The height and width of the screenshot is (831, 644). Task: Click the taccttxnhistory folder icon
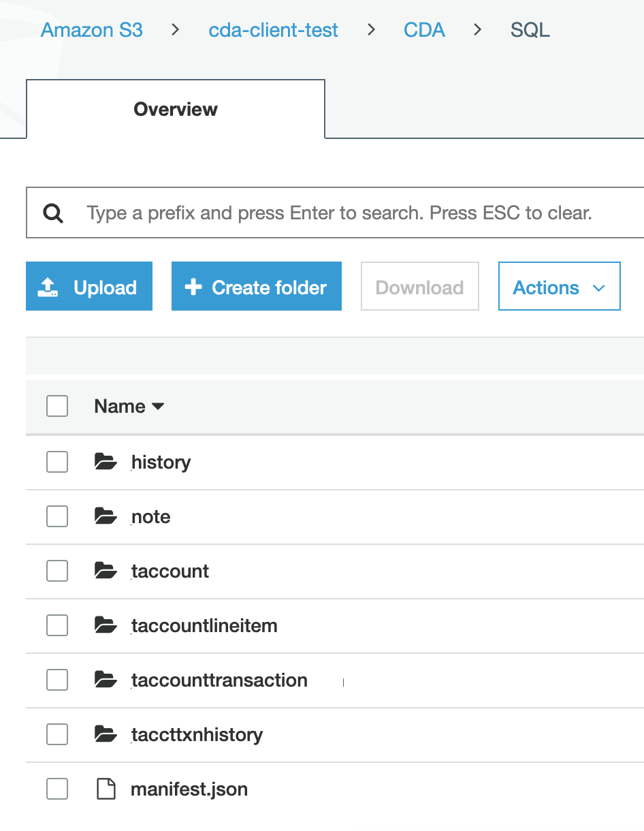tap(106, 735)
